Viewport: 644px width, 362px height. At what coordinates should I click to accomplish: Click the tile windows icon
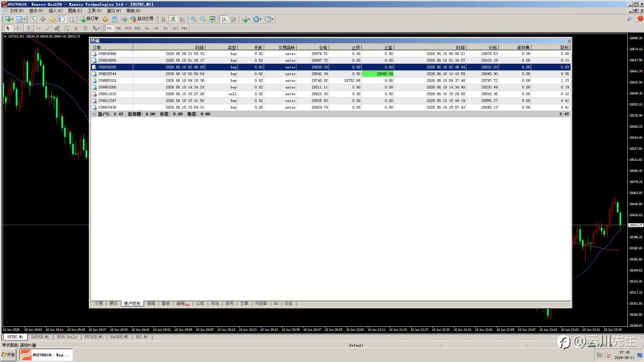point(212,19)
